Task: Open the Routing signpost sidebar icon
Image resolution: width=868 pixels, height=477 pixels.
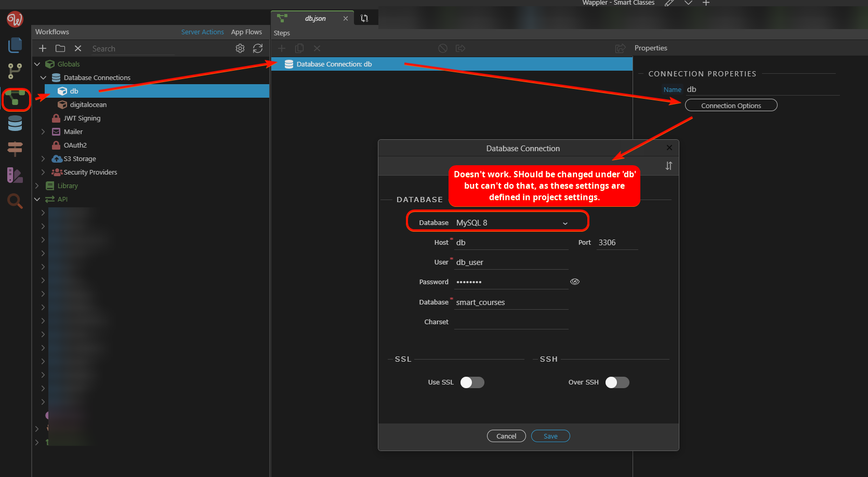Action: click(15, 149)
